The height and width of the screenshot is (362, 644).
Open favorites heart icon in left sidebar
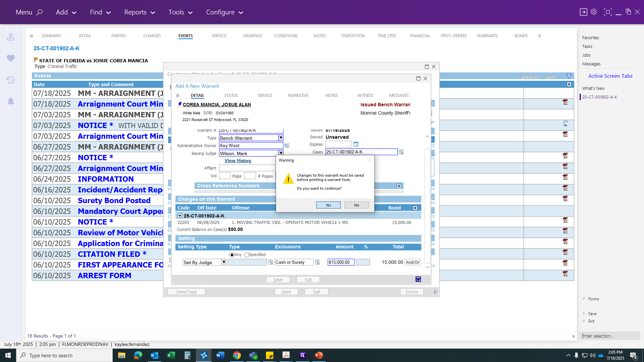11,58
